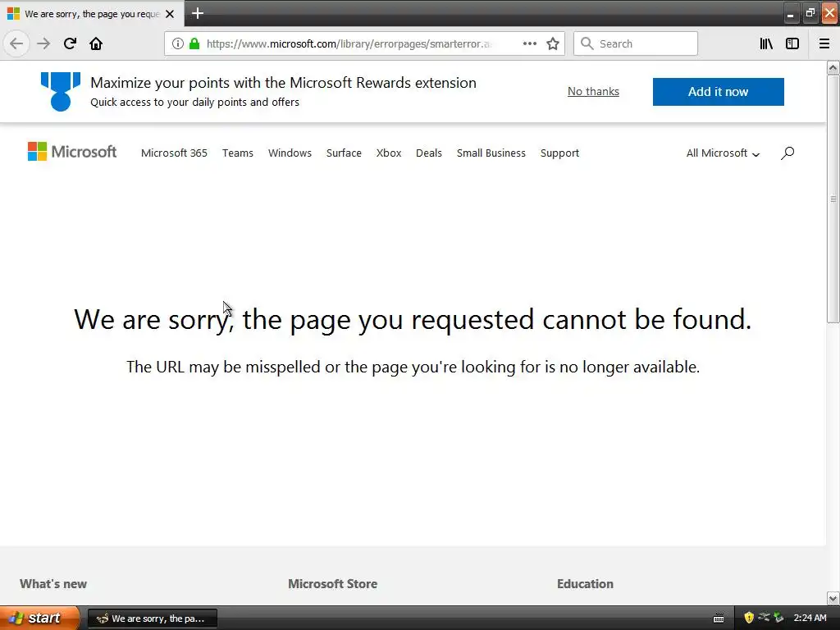Viewport: 840px width, 630px height.
Task: Open Deals nav item
Action: [429, 153]
